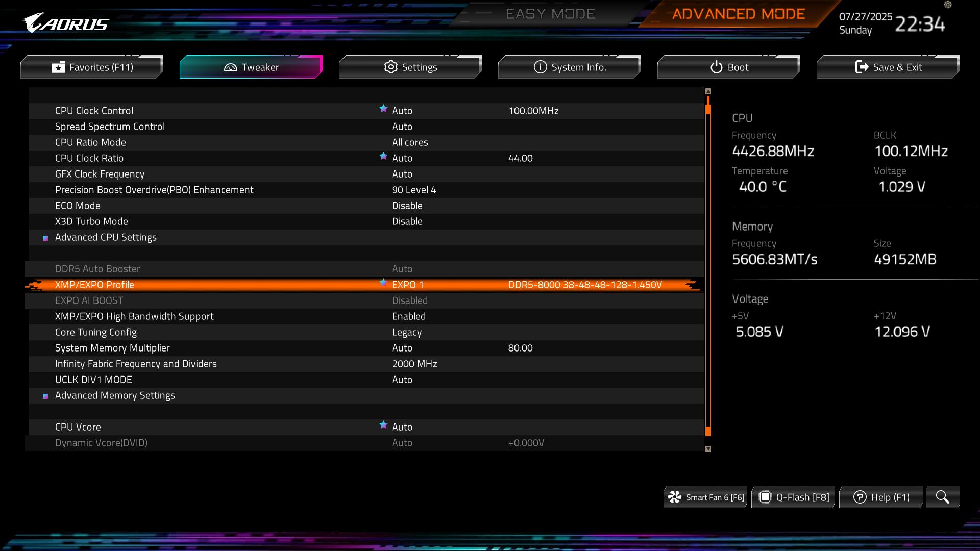Open Infinity Fabric Frequency 2000 MHz dropdown

414,364
